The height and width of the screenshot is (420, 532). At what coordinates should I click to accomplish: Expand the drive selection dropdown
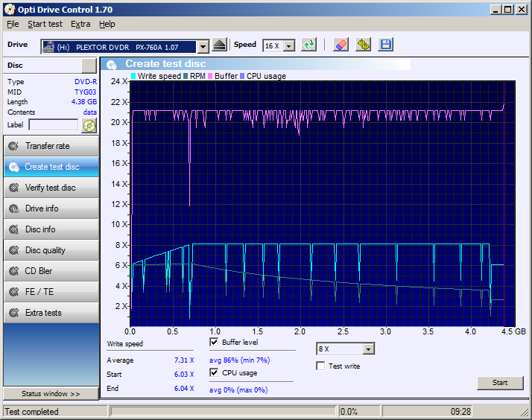click(203, 47)
